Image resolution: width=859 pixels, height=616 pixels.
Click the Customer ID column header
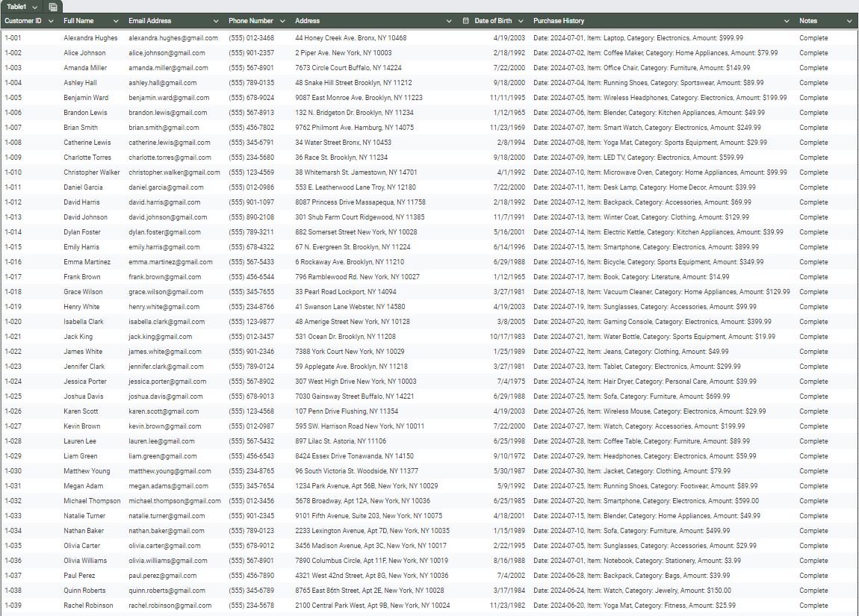tap(23, 21)
